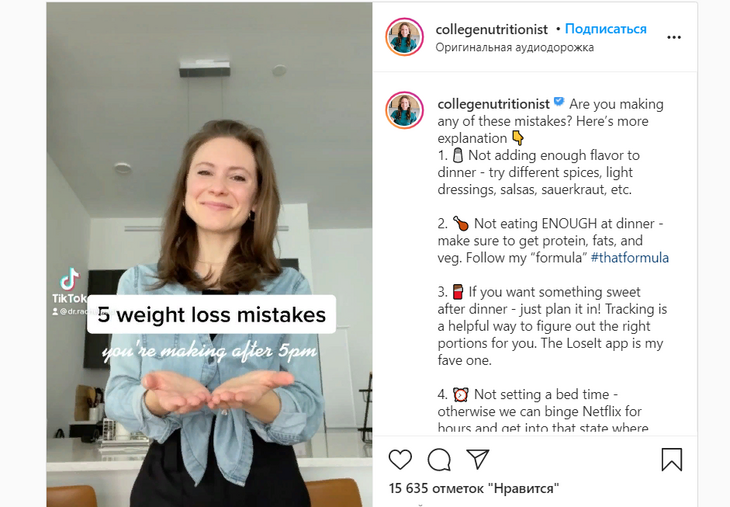Viewport: 730px width, 507px height.
Task: Click the header profile avatar
Action: (404, 37)
